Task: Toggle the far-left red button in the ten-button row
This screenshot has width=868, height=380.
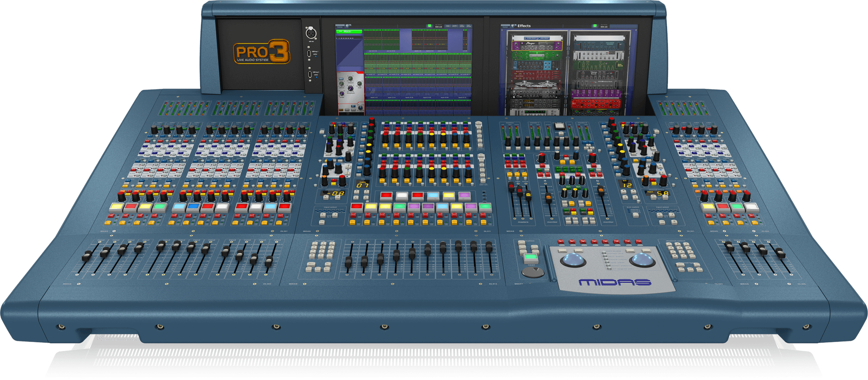Action: (x=356, y=207)
